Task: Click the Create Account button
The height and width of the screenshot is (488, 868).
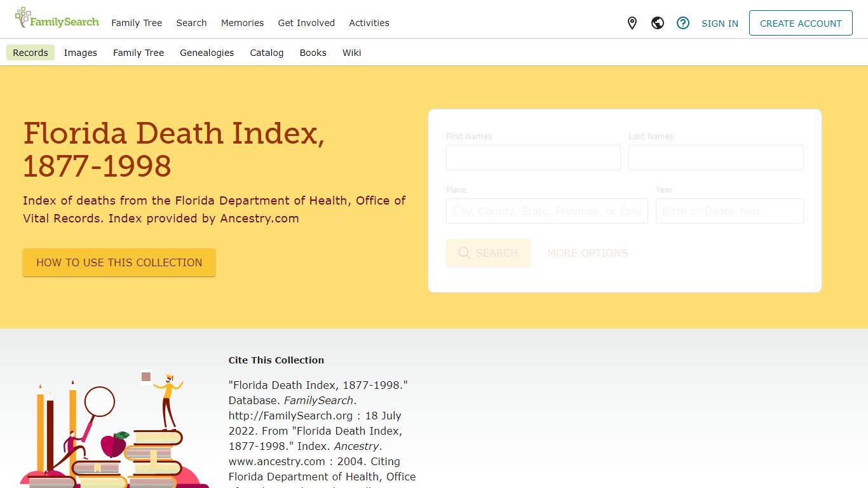Action: (801, 23)
